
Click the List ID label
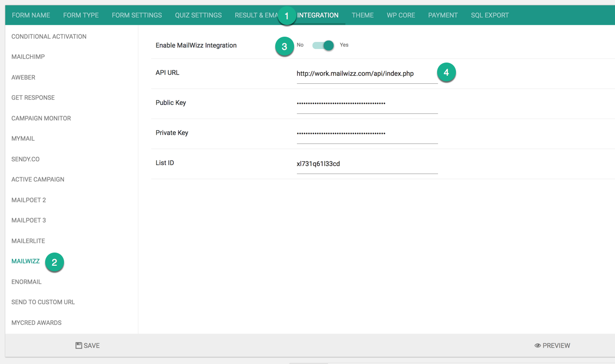[x=165, y=163]
